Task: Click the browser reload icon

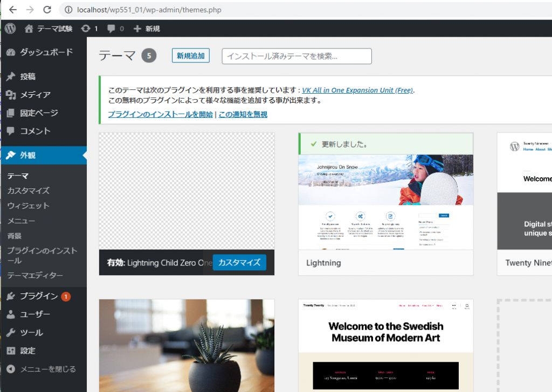Action: click(x=47, y=10)
